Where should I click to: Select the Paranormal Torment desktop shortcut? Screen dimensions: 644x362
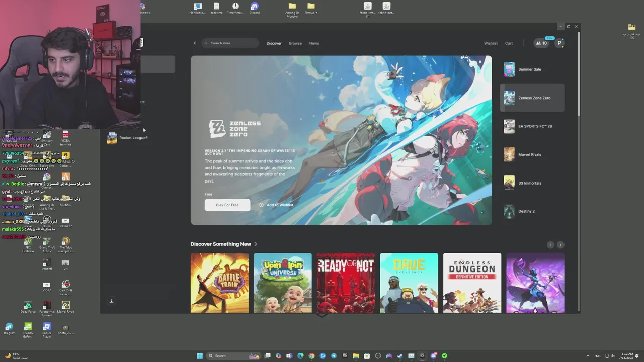click(x=47, y=309)
